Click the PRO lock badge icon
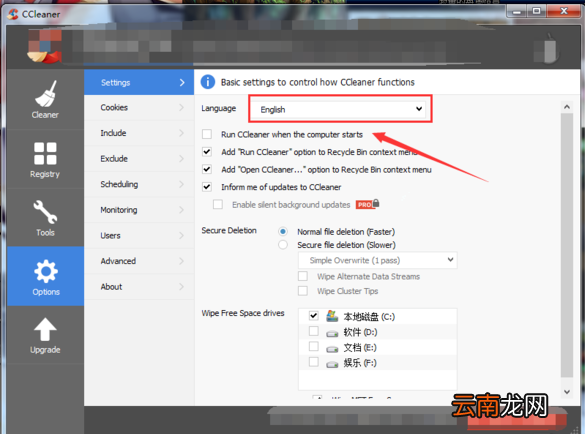 [x=367, y=204]
